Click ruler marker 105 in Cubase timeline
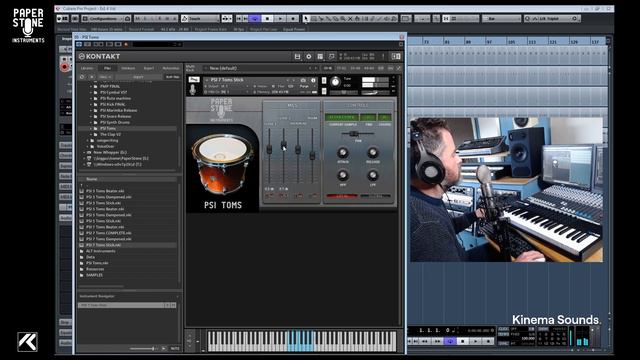640x360 pixels. [x=511, y=42]
